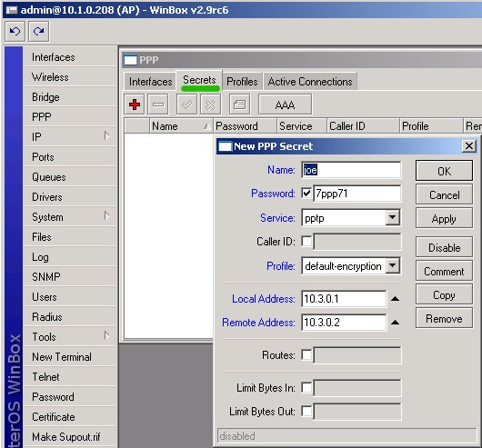This screenshot has width=482, height=448.
Task: Click the Profile column header
Action: point(431,125)
